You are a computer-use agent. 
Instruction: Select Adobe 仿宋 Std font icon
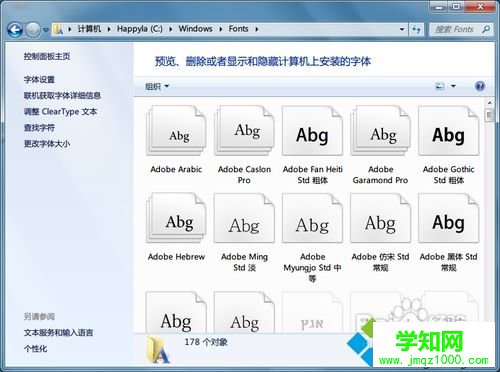(x=380, y=218)
